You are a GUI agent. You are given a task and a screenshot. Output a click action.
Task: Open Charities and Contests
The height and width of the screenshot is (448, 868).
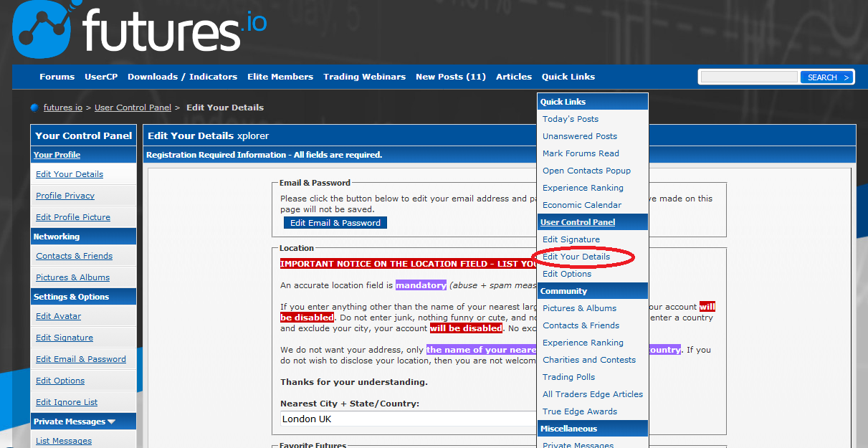coord(589,360)
